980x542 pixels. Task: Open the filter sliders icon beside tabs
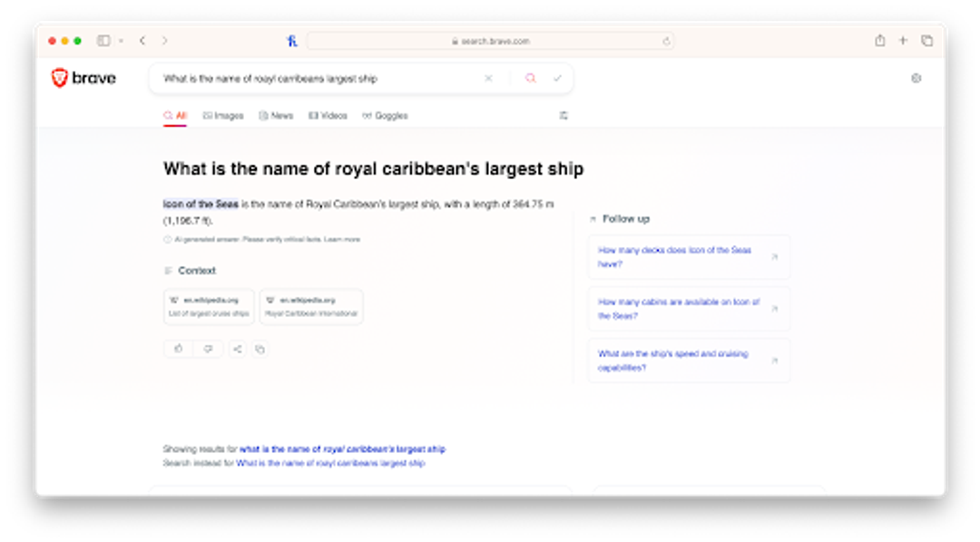(x=563, y=115)
